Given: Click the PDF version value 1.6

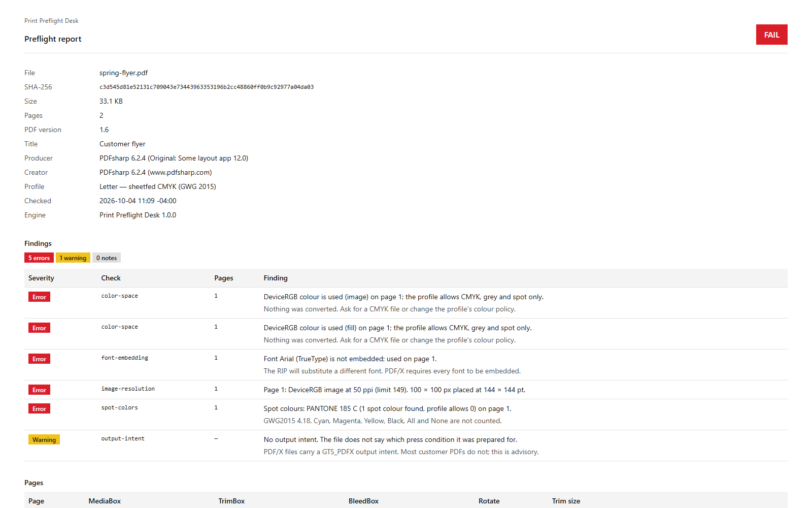Looking at the screenshot, I should click(x=104, y=130).
